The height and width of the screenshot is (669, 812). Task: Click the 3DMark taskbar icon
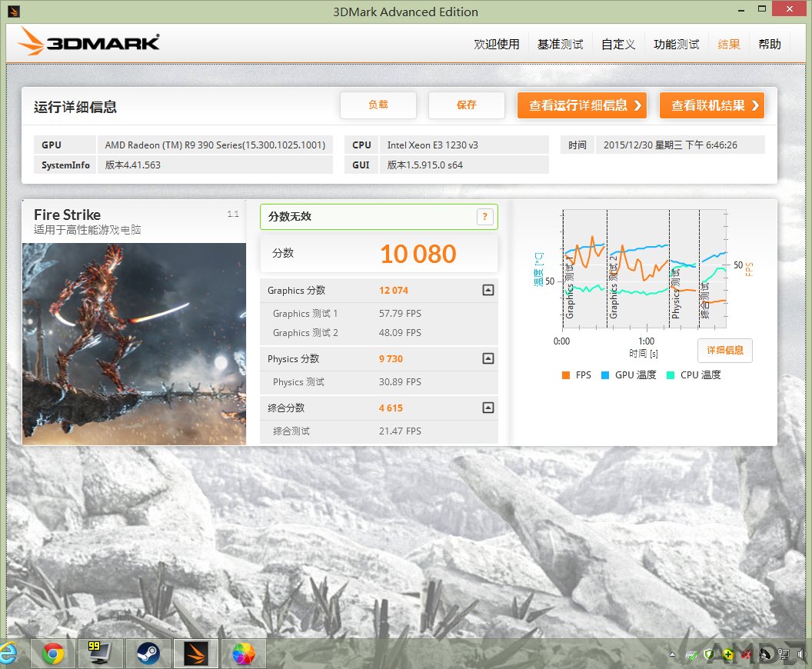(196, 654)
